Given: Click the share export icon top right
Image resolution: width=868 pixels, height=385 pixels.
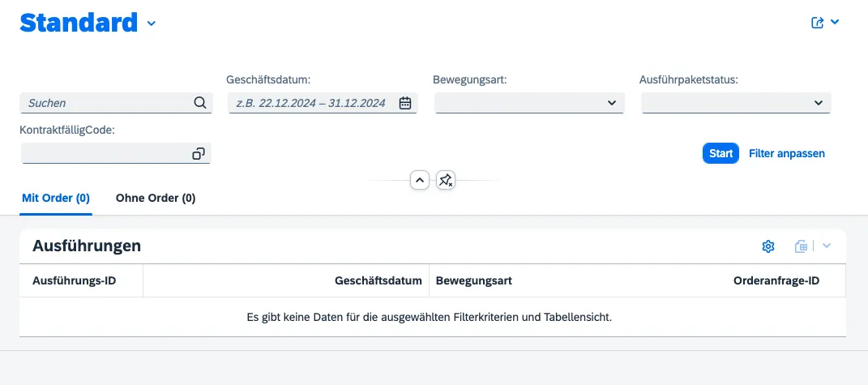Looking at the screenshot, I should pyautogui.click(x=818, y=23).
